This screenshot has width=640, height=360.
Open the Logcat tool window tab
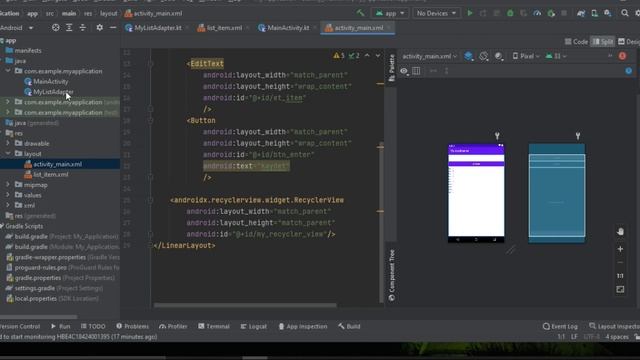point(253,326)
